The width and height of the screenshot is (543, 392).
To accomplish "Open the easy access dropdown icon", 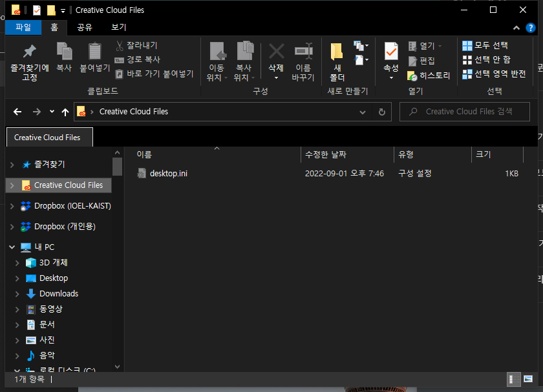I will point(361,60).
